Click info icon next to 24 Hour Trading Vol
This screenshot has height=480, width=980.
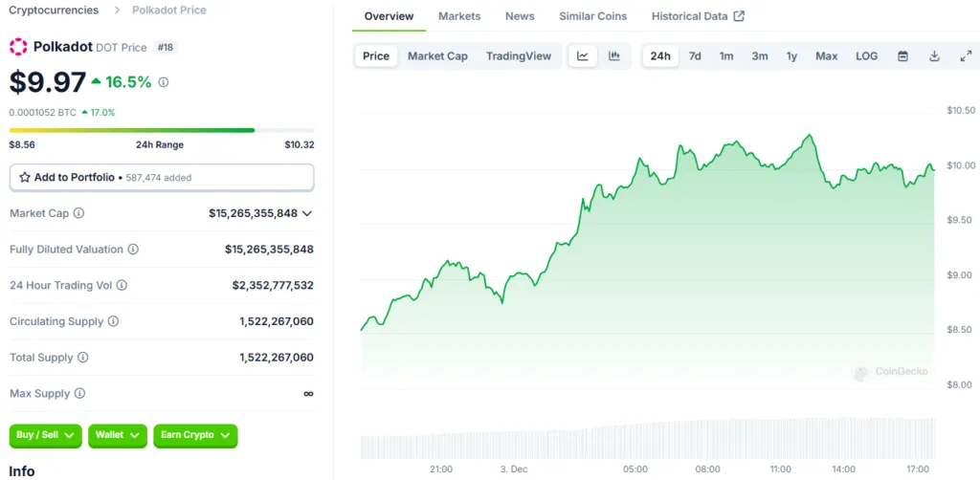tap(122, 285)
